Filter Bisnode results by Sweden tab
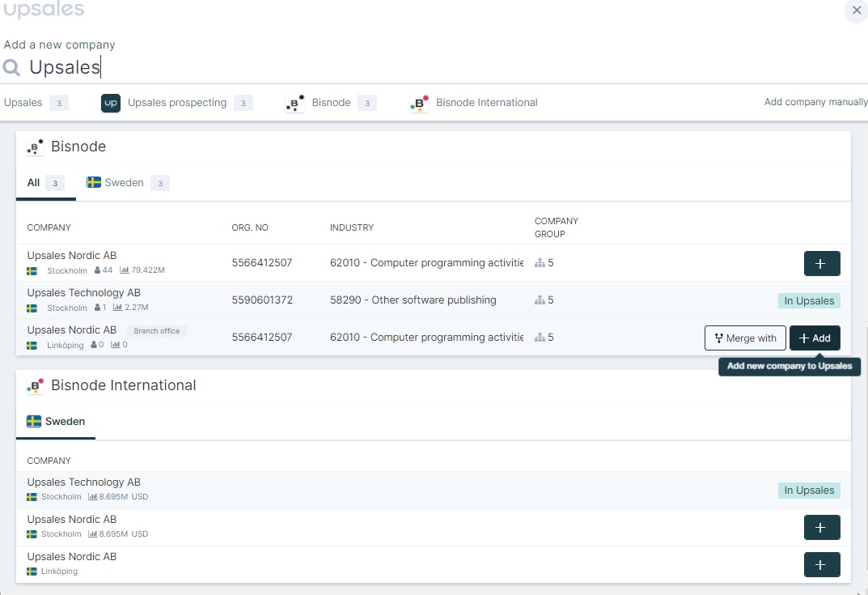Viewport: 868px width, 595px height. pos(128,183)
